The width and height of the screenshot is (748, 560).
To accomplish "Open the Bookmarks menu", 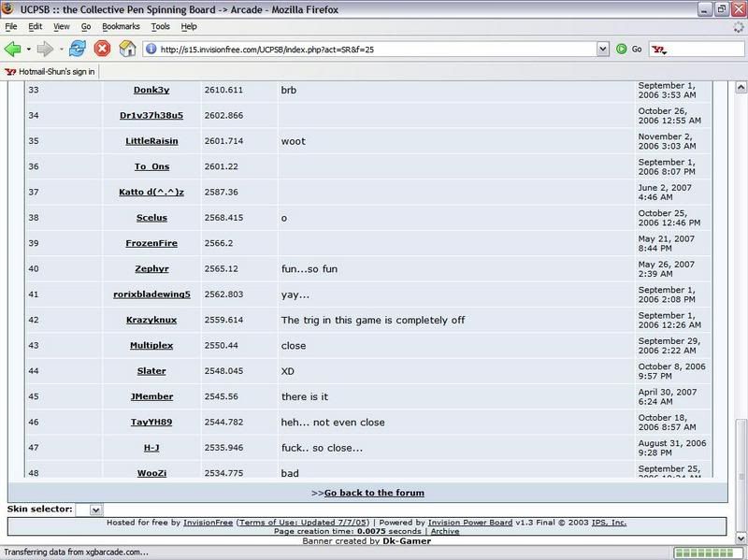I will [x=121, y=27].
